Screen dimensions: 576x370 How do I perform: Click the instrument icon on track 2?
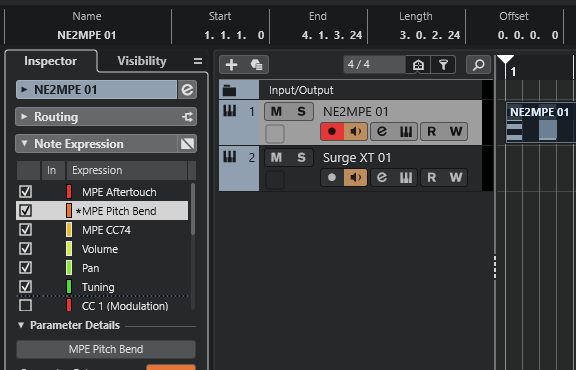click(230, 157)
